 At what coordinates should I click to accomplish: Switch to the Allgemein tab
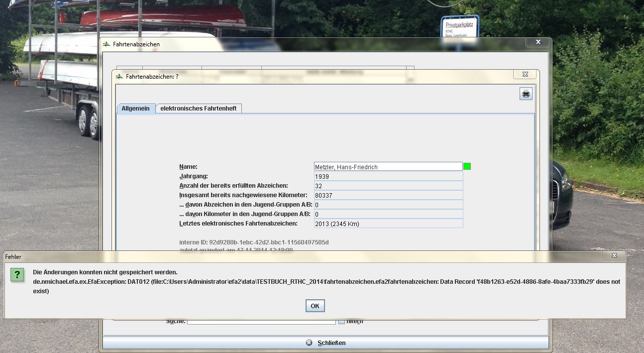[x=135, y=109]
